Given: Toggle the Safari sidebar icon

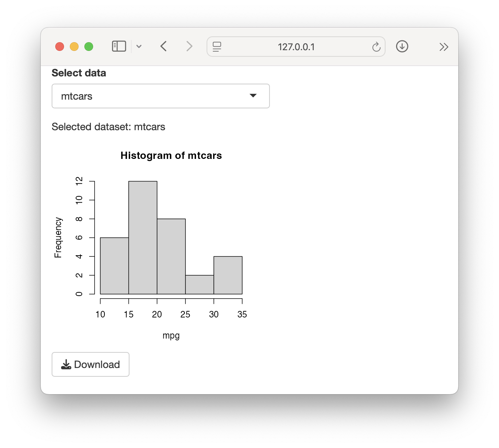Looking at the screenshot, I should click(119, 46).
